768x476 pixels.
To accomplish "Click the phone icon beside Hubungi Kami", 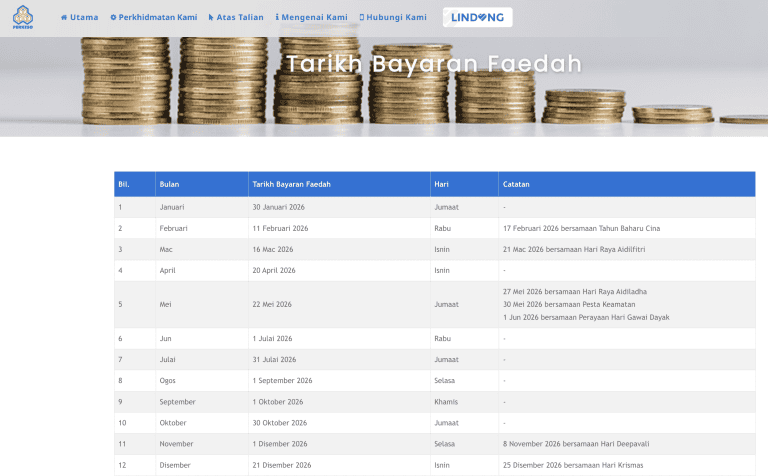I will [362, 17].
